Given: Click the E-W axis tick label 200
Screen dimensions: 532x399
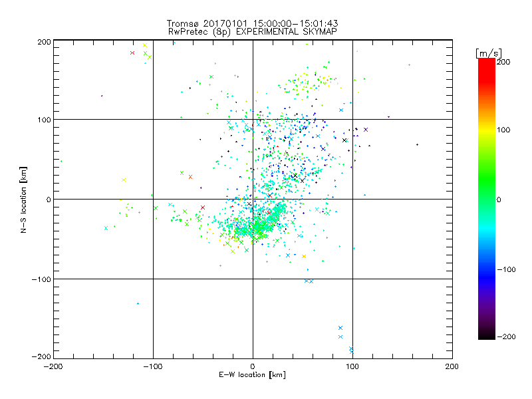Looking at the screenshot, I should click(x=452, y=366).
